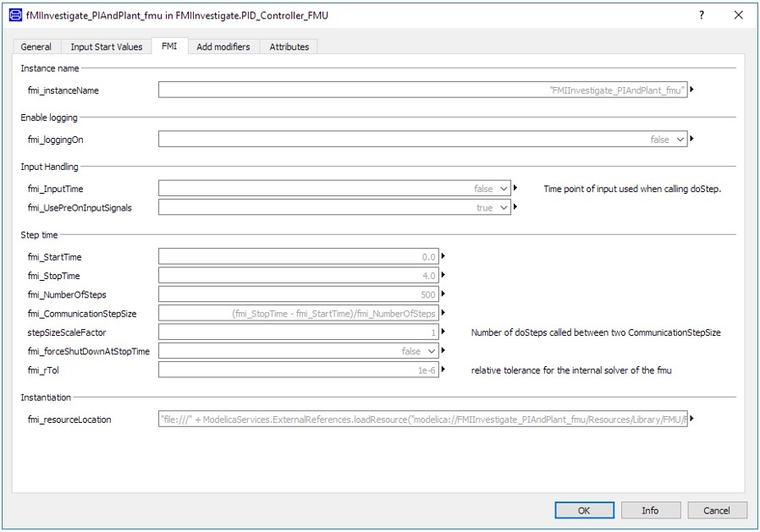760x532 pixels.
Task: Confirm the dialog with OK
Action: (584, 510)
